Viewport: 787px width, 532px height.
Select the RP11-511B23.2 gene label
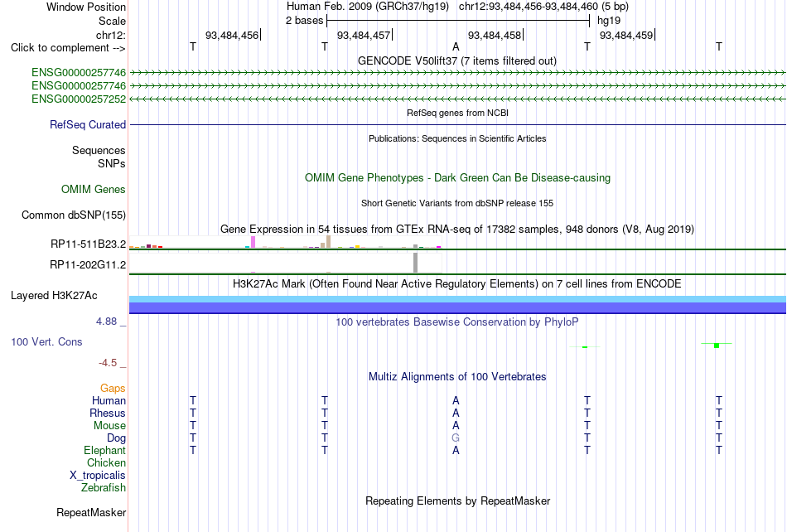click(89, 244)
